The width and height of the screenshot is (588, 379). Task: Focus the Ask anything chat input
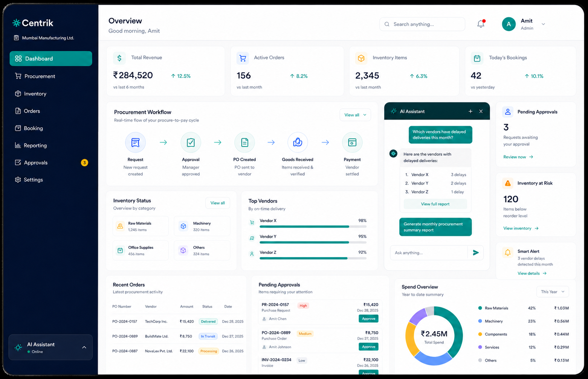429,253
